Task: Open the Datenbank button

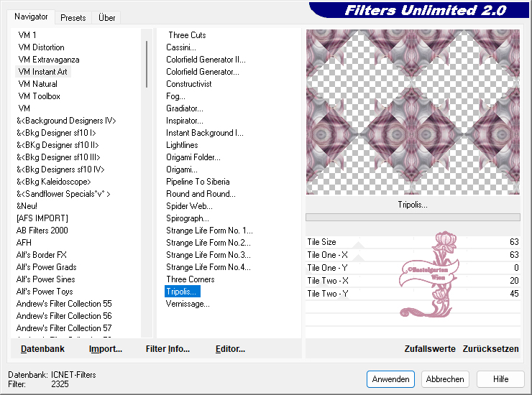Action: point(42,348)
